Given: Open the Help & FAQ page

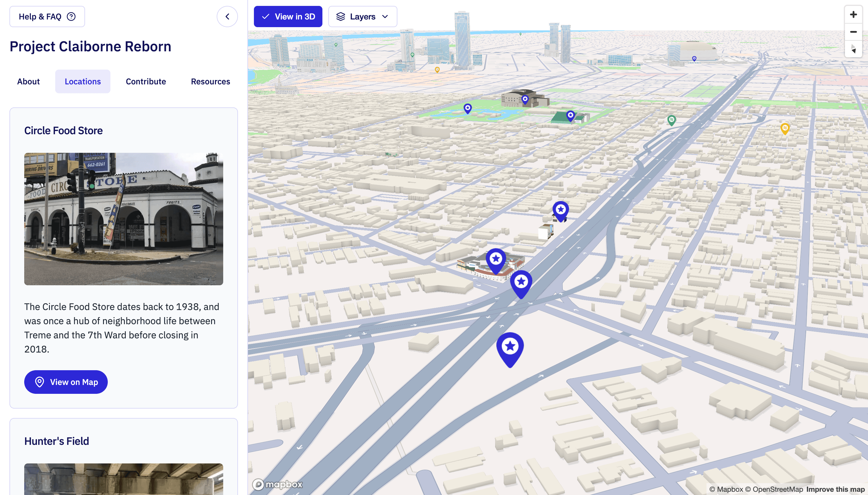Looking at the screenshot, I should [47, 16].
